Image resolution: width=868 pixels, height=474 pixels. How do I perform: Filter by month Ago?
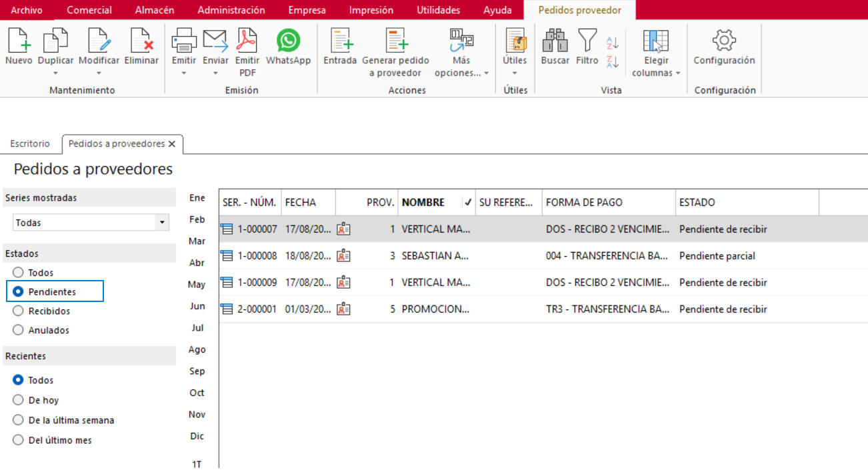tap(197, 349)
